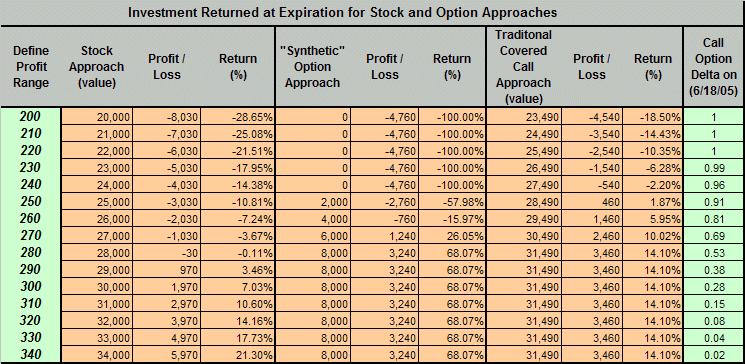Select the table title header cell
The height and width of the screenshot is (364, 745).
tap(372, 13)
